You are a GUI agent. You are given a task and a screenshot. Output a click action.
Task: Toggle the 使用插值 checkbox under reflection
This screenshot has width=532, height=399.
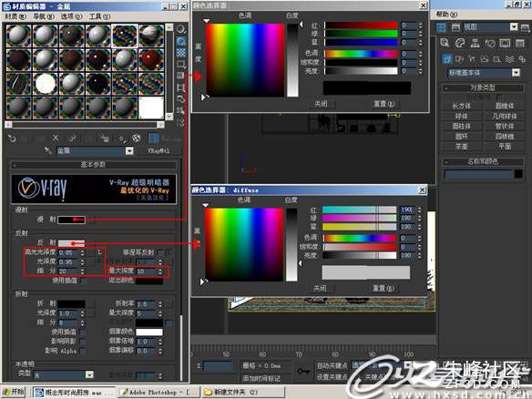(84, 281)
